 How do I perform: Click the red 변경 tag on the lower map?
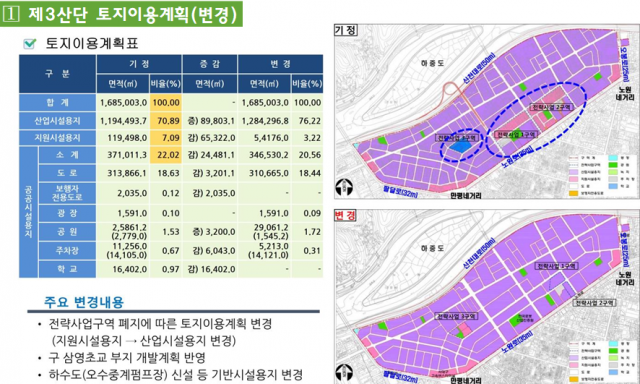(345, 215)
